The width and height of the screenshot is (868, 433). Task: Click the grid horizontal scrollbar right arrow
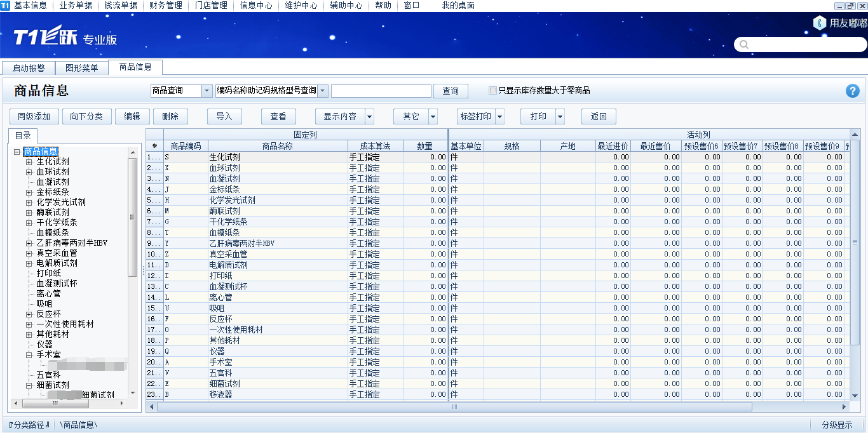844,406
